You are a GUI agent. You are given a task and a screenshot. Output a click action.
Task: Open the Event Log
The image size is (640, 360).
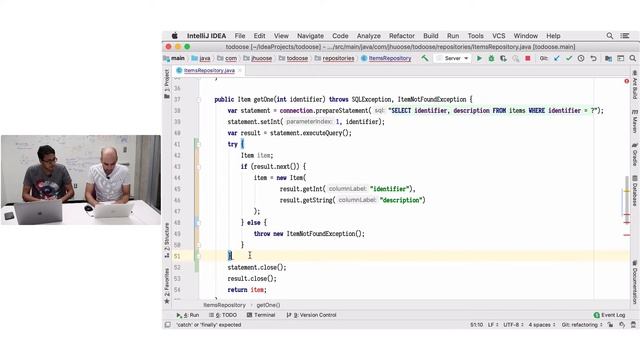point(609,315)
